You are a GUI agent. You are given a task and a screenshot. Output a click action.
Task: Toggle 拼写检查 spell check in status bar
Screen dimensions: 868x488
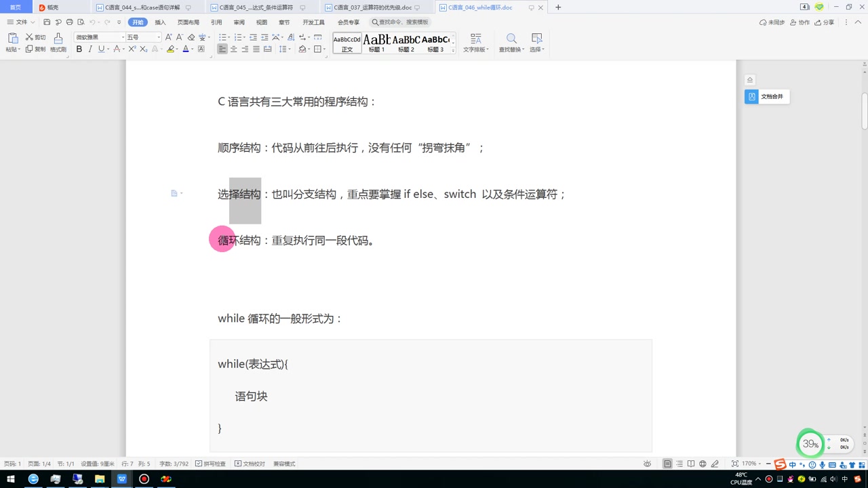[x=210, y=464]
